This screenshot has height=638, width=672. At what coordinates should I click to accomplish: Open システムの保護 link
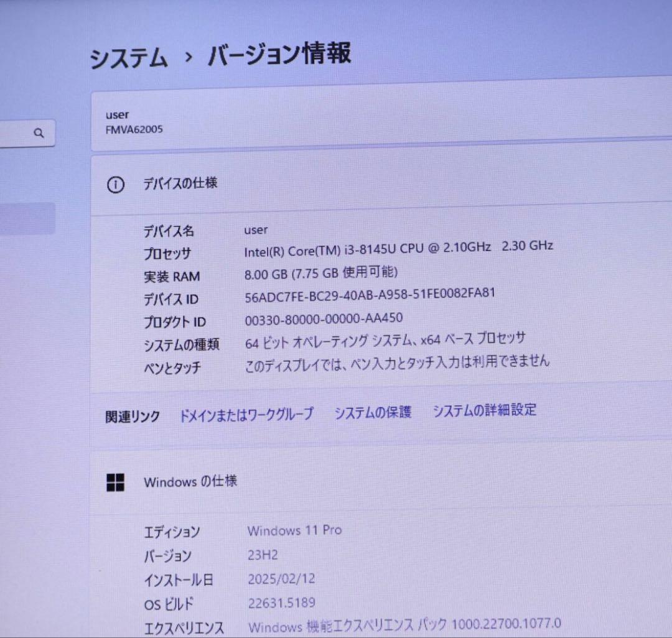click(x=373, y=412)
